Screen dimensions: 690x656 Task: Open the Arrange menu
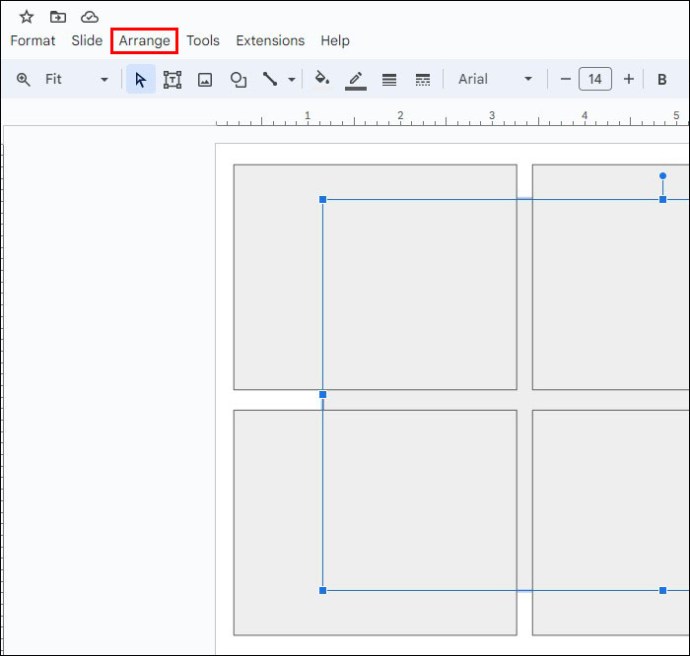pos(144,41)
